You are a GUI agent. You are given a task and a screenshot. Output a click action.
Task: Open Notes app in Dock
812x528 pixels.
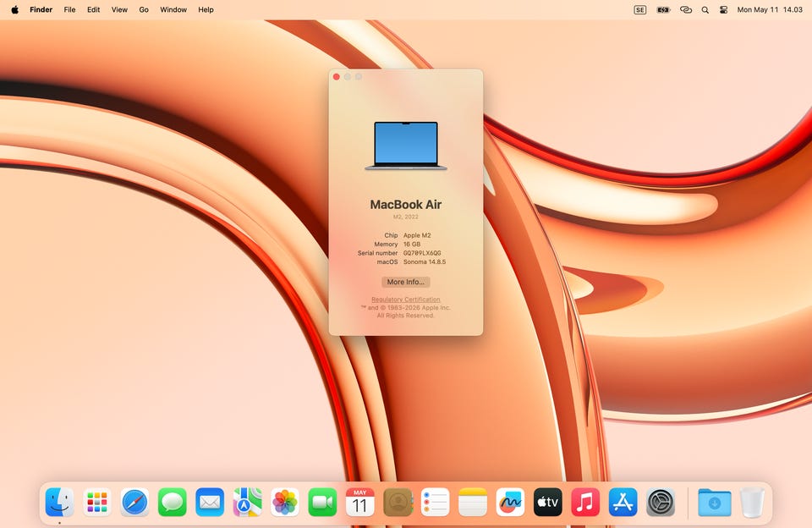473,502
